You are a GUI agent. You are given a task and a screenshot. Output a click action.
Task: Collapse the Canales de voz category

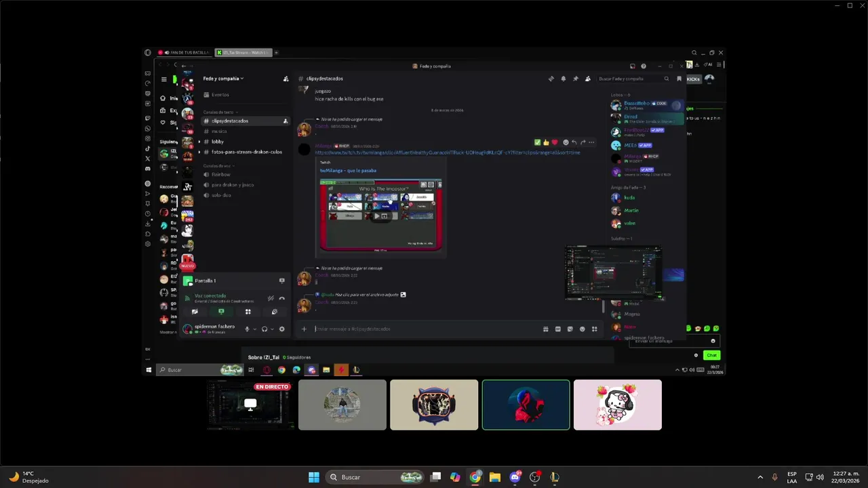218,165
